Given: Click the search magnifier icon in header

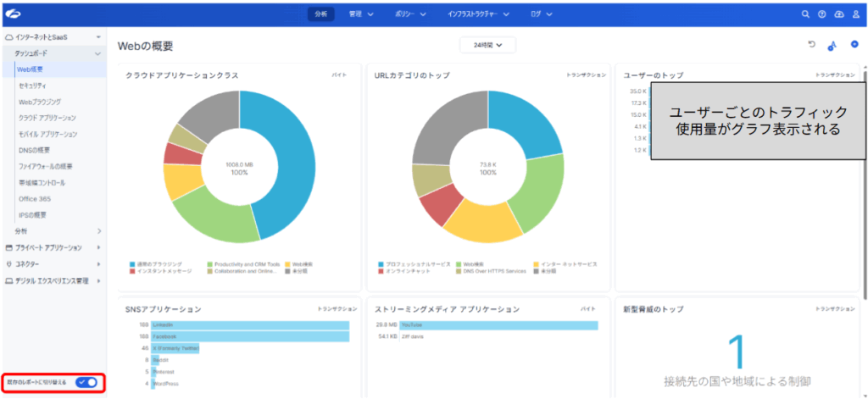Looking at the screenshot, I should coord(805,14).
